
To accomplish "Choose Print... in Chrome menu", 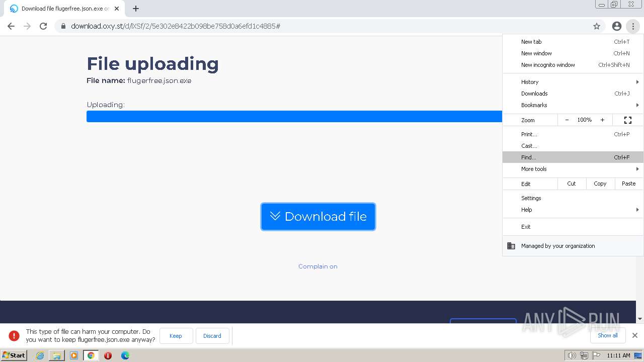I will [x=573, y=134].
